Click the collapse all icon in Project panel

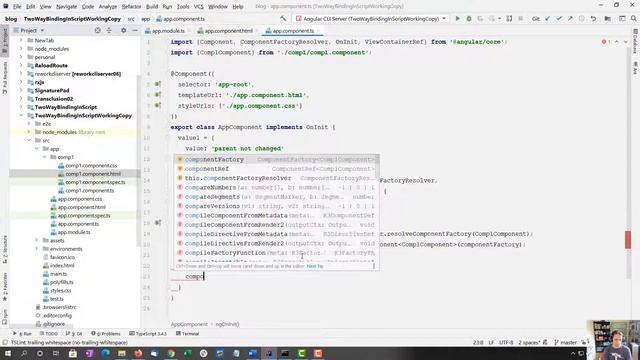click(x=109, y=30)
